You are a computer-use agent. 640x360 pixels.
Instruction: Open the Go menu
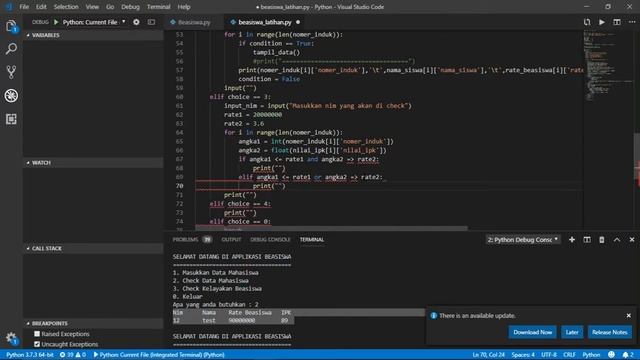110,7
